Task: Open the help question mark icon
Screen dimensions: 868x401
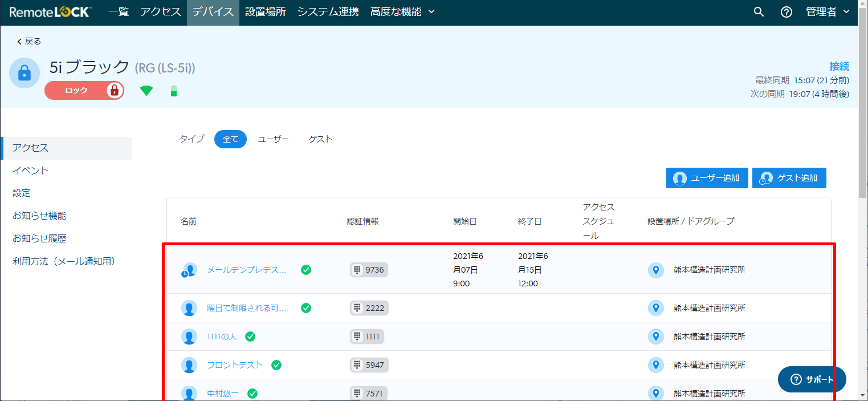Action: (787, 12)
